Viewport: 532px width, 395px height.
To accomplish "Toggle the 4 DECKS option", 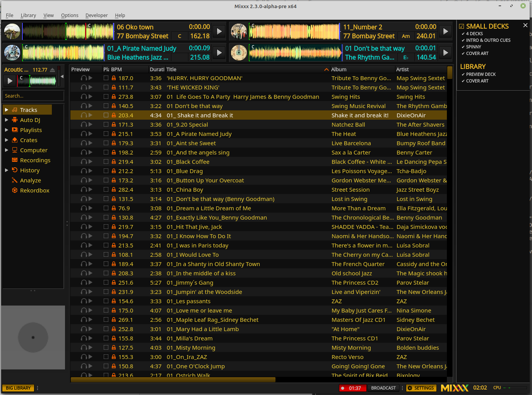I will 472,34.
